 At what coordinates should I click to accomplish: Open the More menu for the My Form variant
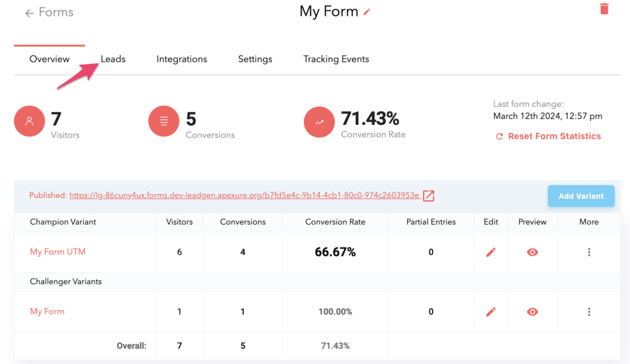coord(589,311)
